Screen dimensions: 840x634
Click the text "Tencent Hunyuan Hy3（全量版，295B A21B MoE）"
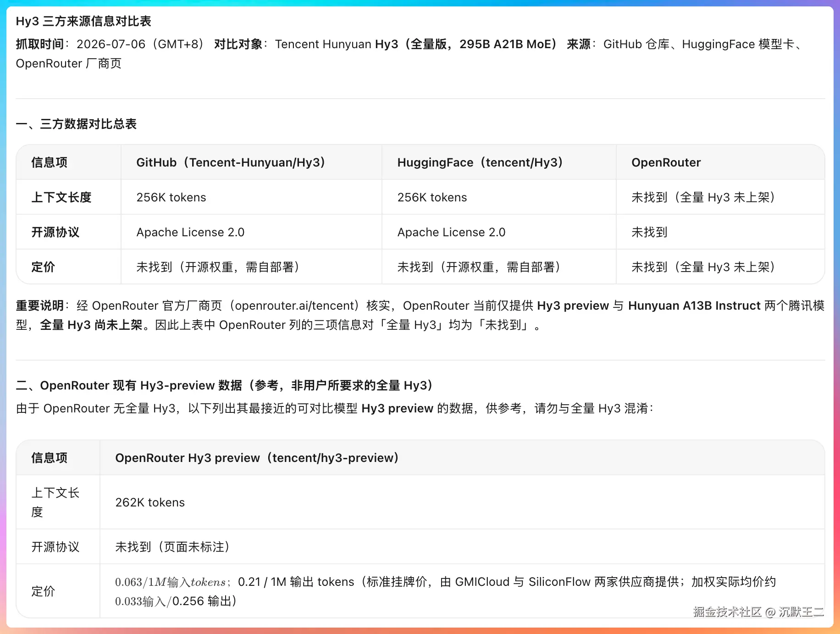(416, 44)
